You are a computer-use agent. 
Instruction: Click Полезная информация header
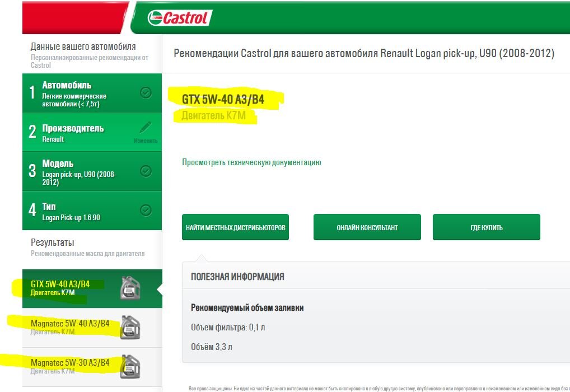(x=237, y=277)
